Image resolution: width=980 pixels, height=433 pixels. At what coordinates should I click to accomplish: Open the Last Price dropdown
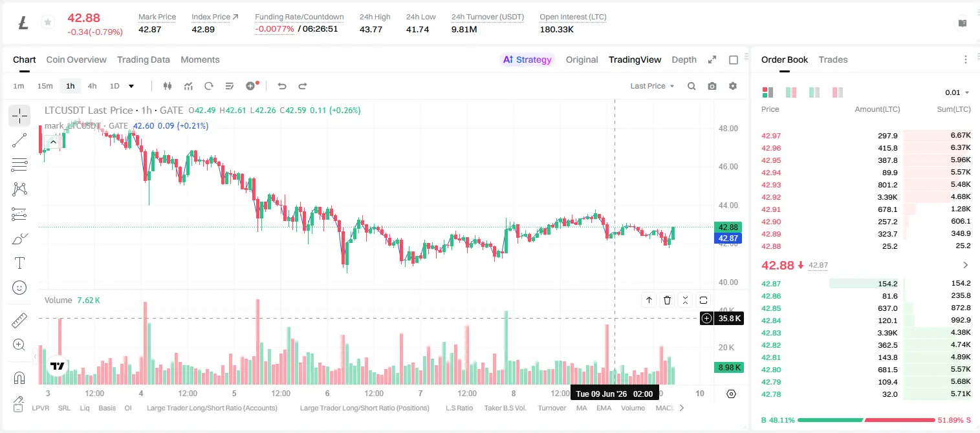pos(652,86)
